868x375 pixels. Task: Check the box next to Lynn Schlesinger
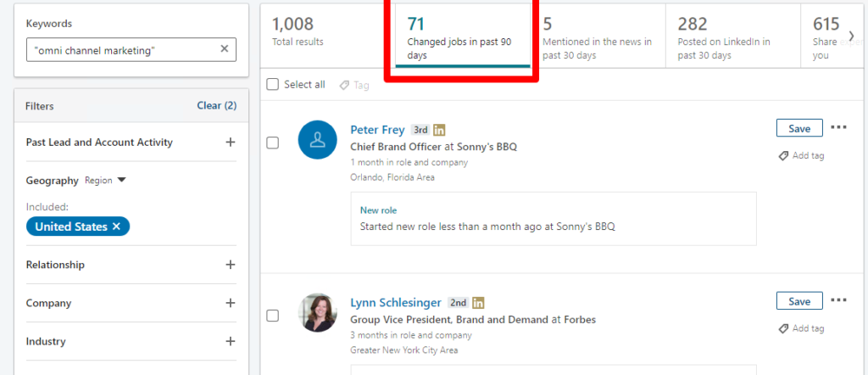coord(272,316)
